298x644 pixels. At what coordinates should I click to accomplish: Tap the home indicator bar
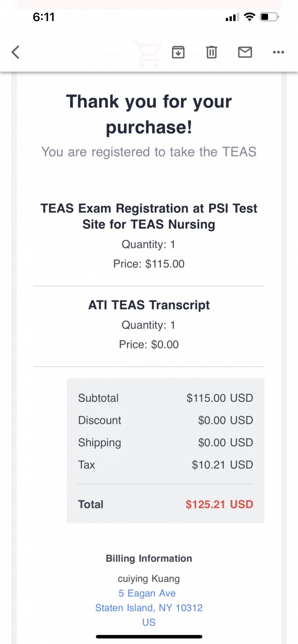(x=149, y=637)
